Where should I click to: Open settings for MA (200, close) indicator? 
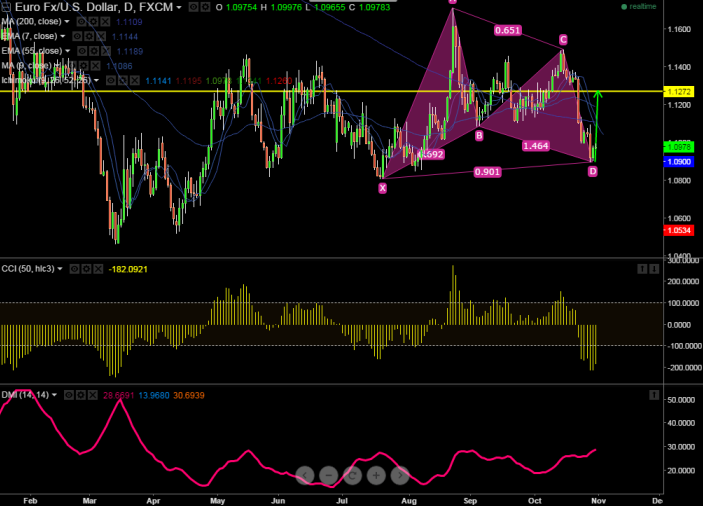tap(93, 22)
